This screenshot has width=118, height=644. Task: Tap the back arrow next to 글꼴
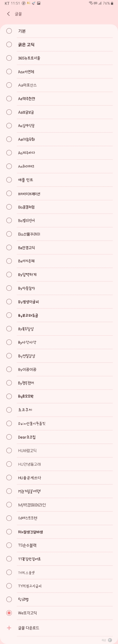click(x=9, y=14)
